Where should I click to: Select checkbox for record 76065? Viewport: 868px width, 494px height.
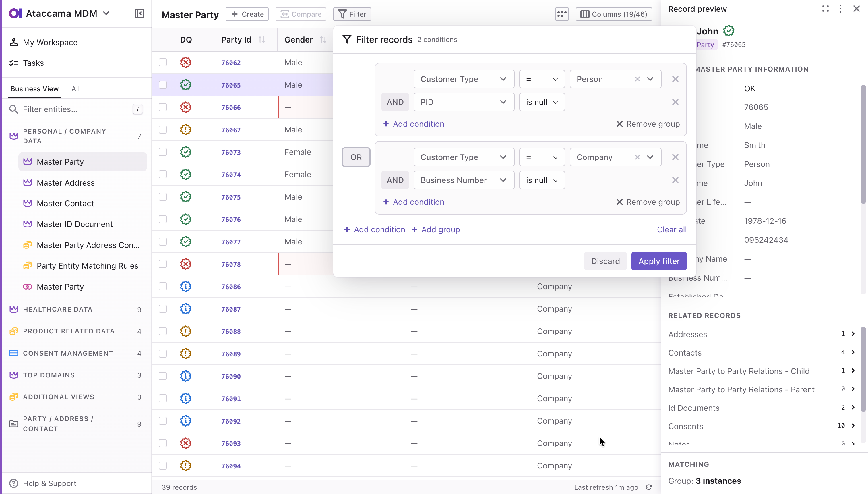click(x=163, y=85)
